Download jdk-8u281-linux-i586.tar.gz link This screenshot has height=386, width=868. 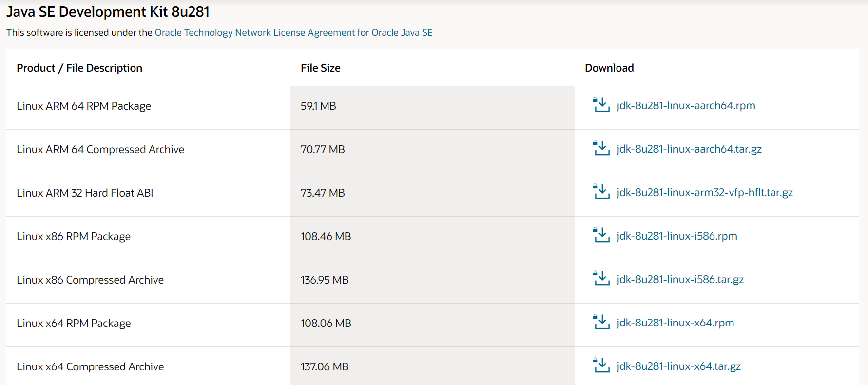coord(680,280)
